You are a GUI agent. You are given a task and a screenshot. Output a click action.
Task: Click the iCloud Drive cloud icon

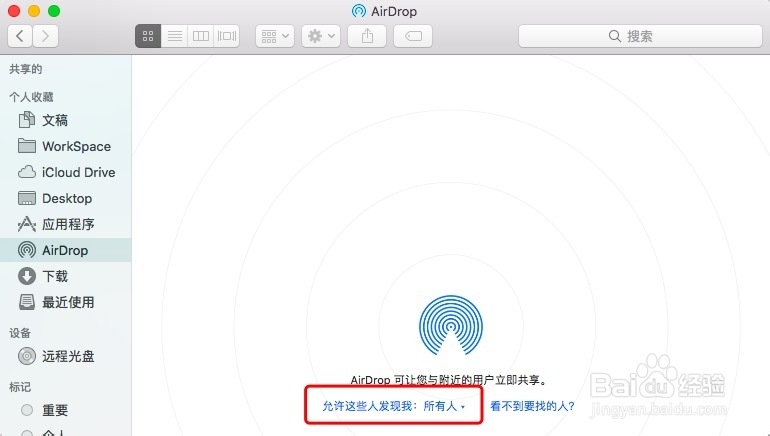(27, 172)
